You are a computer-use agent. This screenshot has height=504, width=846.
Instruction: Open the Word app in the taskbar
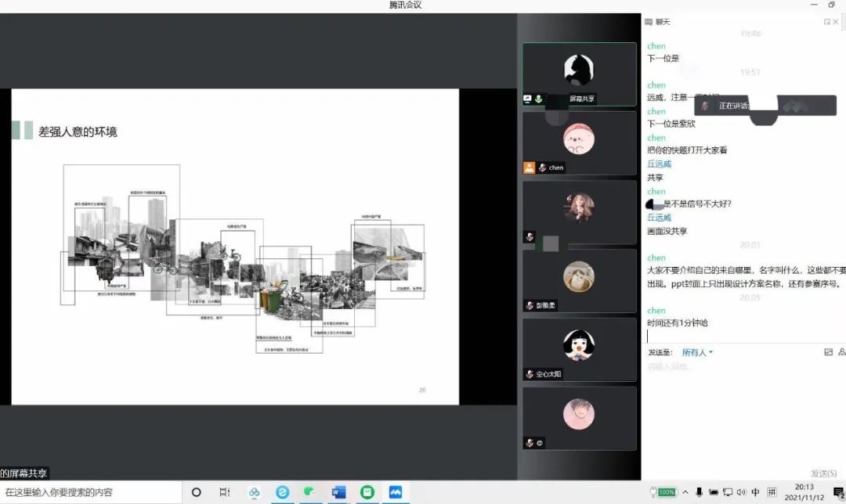point(338,492)
